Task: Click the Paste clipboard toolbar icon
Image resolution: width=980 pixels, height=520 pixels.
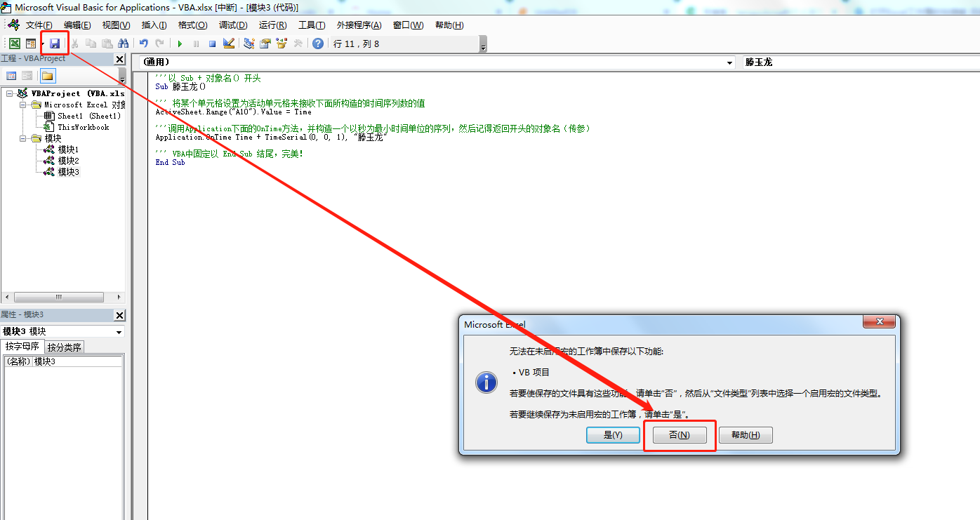Action: click(x=107, y=44)
